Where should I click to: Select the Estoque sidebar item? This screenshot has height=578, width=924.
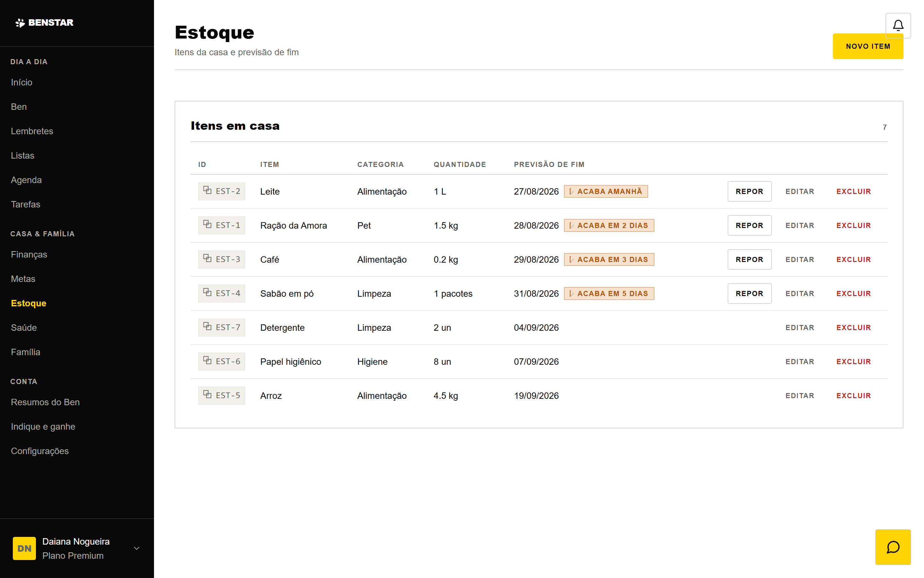[x=29, y=303]
